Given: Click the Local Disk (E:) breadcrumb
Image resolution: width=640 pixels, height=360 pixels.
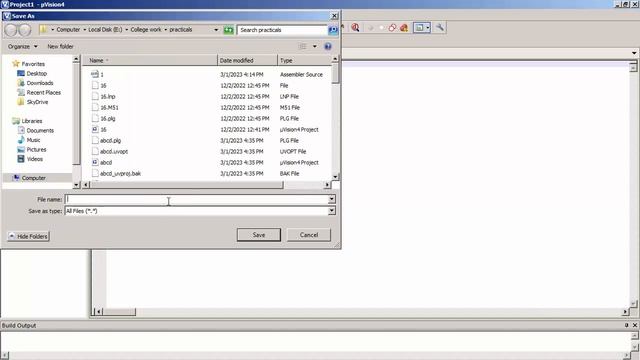Looking at the screenshot, I should coord(105,30).
